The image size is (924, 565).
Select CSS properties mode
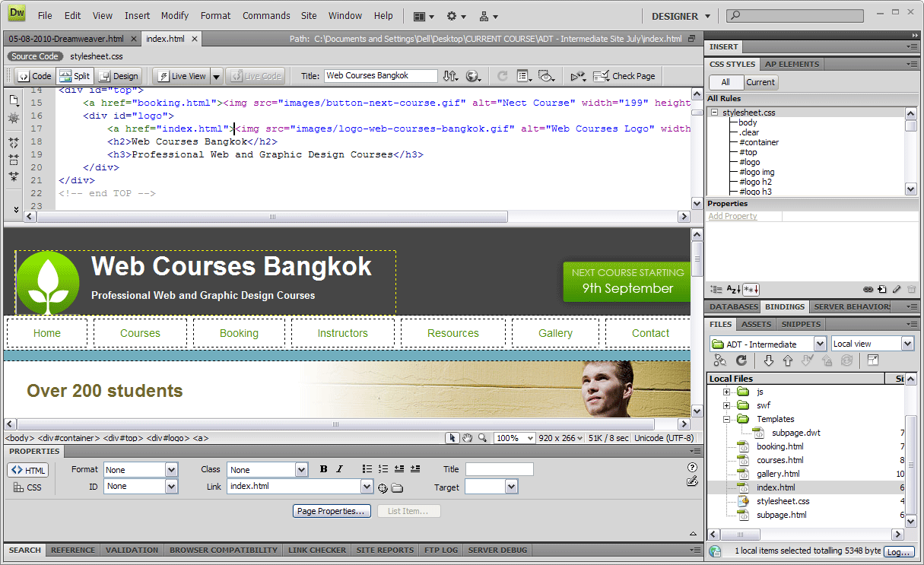click(28, 487)
